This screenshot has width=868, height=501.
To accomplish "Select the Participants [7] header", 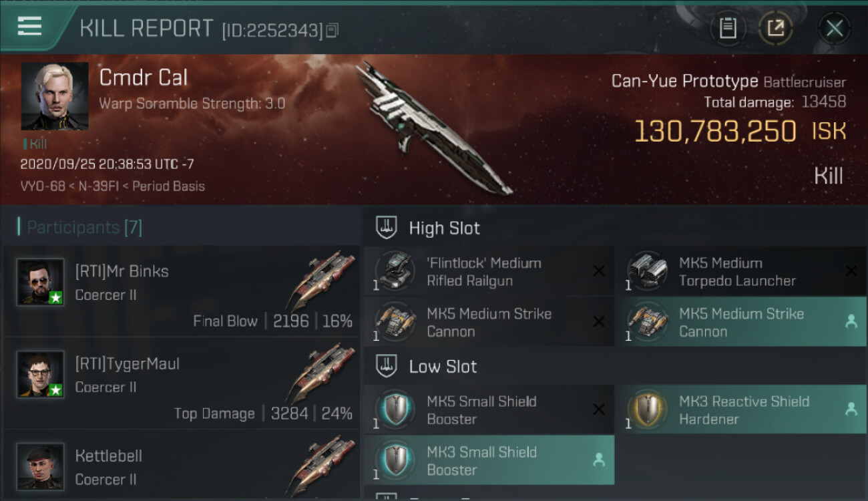I will pyautogui.click(x=80, y=227).
